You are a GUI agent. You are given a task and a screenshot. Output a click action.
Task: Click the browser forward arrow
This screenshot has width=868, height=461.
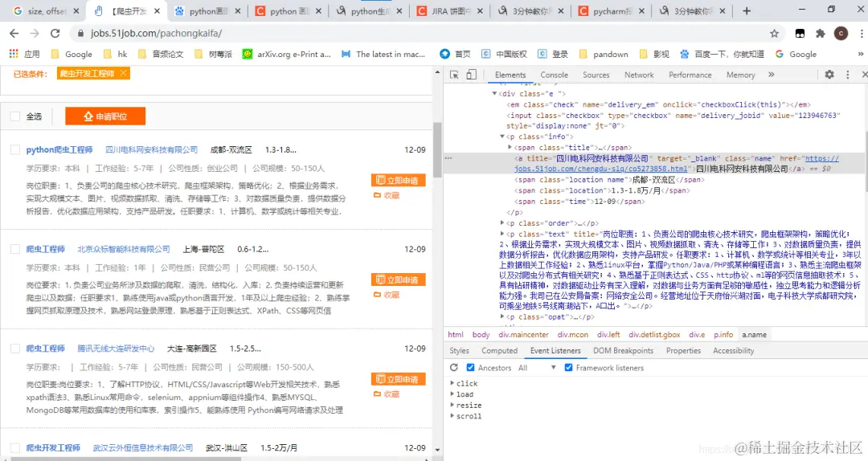click(35, 33)
